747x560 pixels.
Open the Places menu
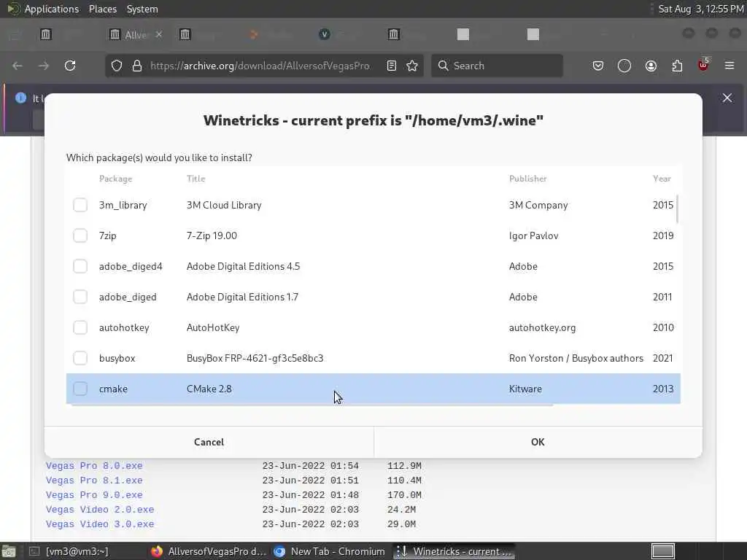coord(102,9)
